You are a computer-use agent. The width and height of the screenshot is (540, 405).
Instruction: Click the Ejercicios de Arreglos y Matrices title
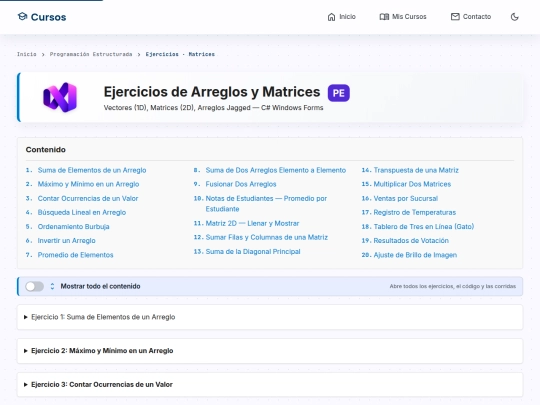(212, 92)
